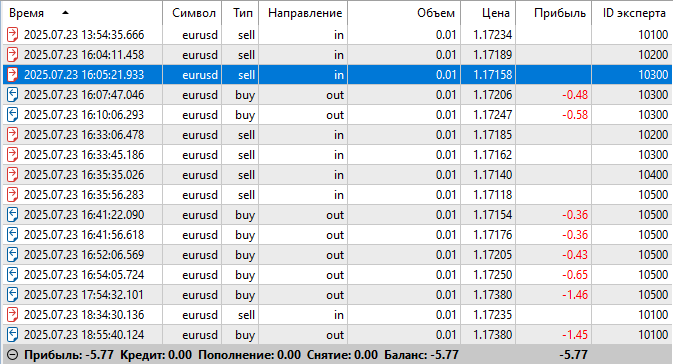Select the 18:34:30.136 sell deal row

click(x=336, y=315)
